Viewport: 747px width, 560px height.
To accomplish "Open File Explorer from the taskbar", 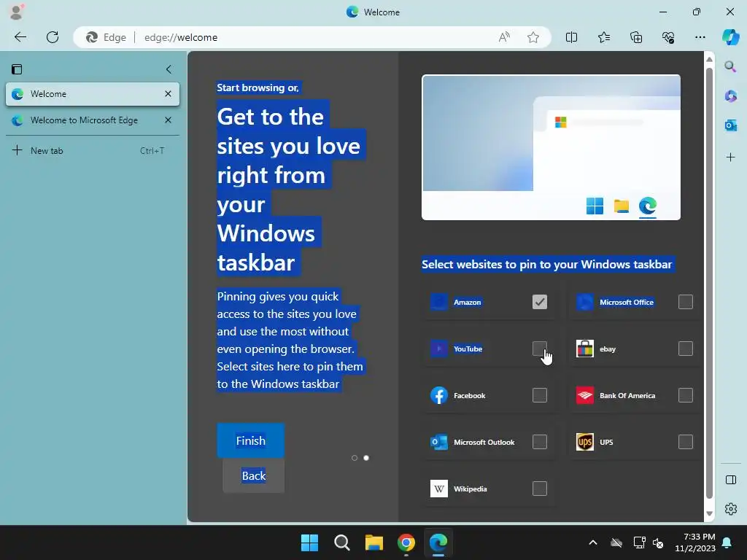I will coord(374,542).
